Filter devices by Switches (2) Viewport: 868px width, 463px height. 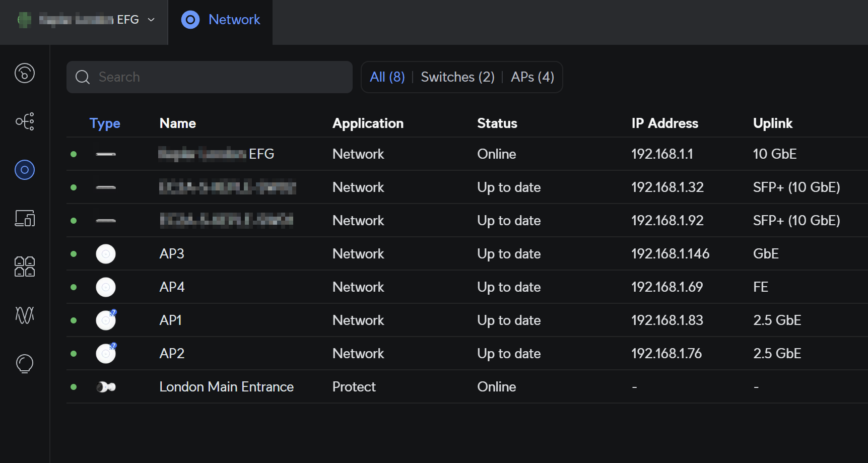click(x=457, y=77)
